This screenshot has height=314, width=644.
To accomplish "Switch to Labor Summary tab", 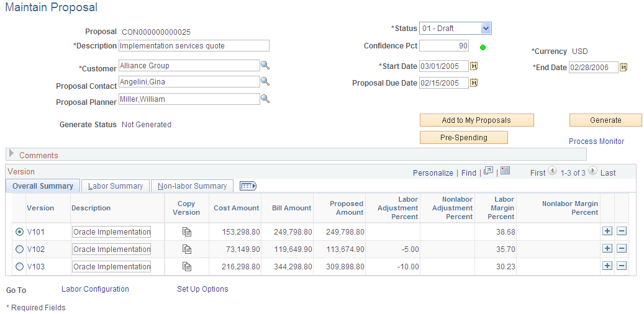I will tap(116, 186).
